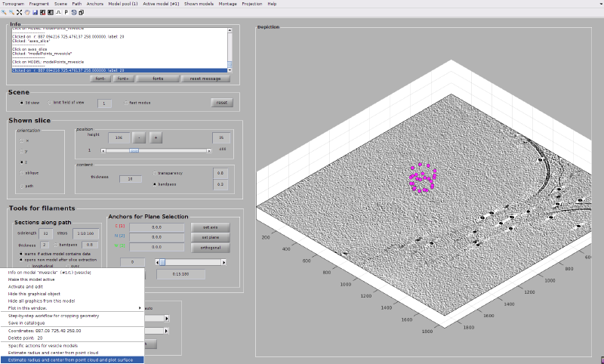Open the Fragment menu
Image resolution: width=604 pixels, height=364 pixels.
(x=39, y=4)
